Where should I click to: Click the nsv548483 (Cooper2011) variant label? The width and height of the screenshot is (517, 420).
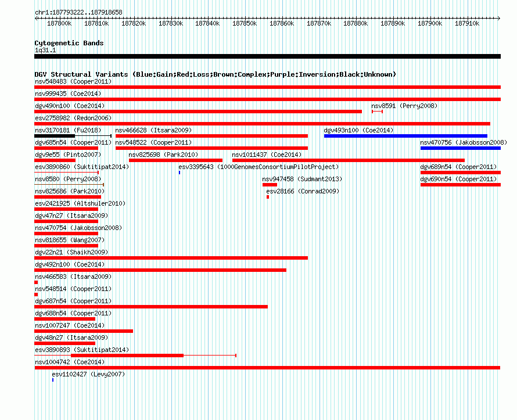pos(73,81)
